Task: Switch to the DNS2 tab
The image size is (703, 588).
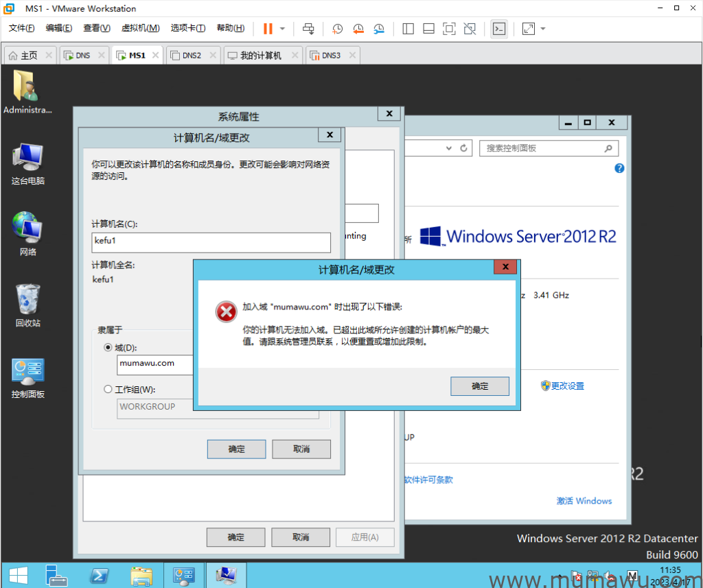Action: [x=192, y=56]
